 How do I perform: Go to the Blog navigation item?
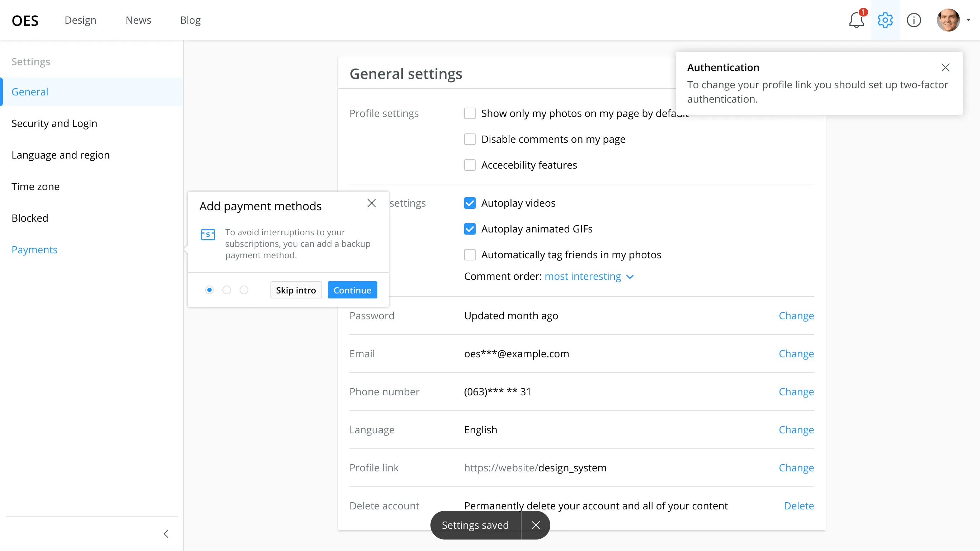(190, 20)
